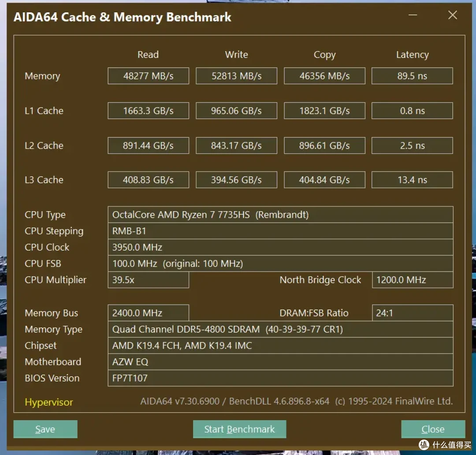This screenshot has width=476, height=455.
Task: Click the Chipset field AMD K19.4 FCH
Action: [x=280, y=345]
